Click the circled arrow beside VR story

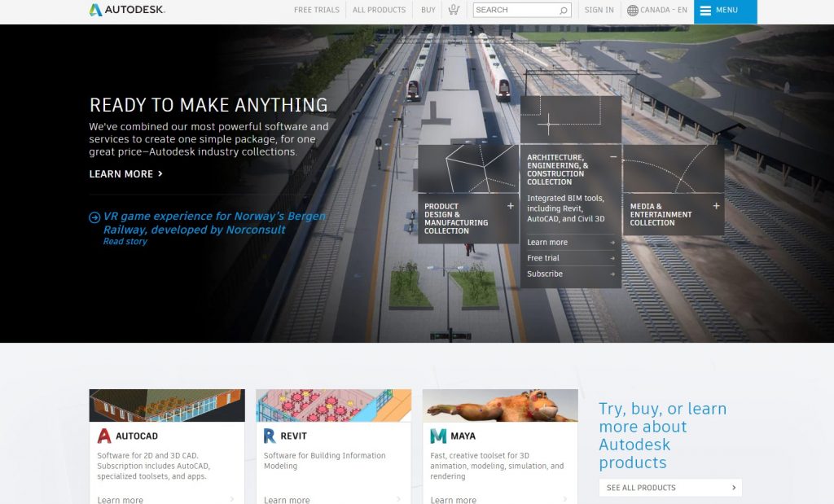click(x=94, y=217)
